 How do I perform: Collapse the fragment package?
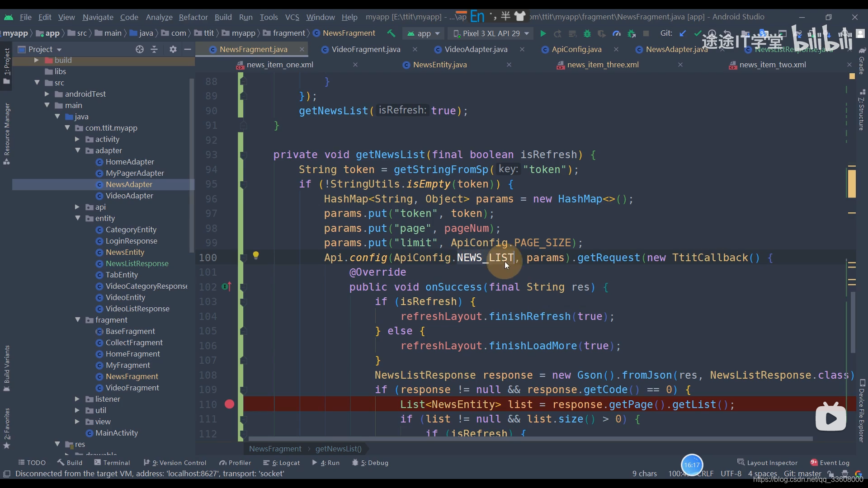77,320
